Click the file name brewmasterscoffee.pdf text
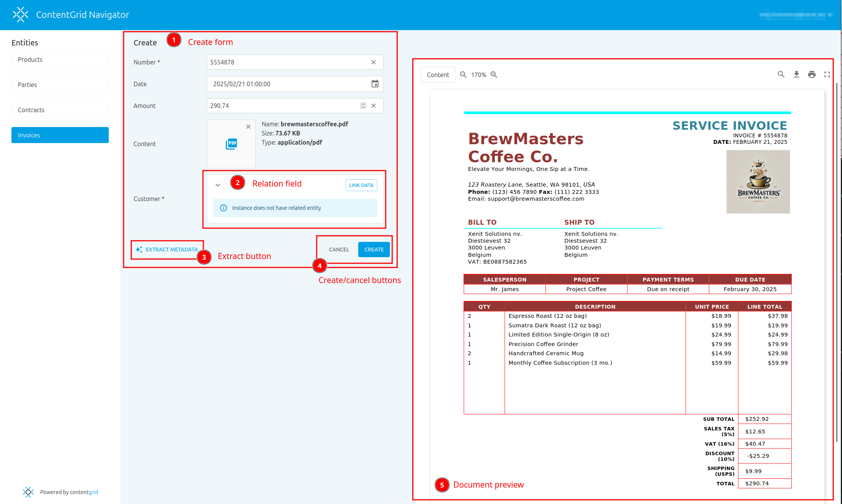842x504 pixels. [314, 124]
